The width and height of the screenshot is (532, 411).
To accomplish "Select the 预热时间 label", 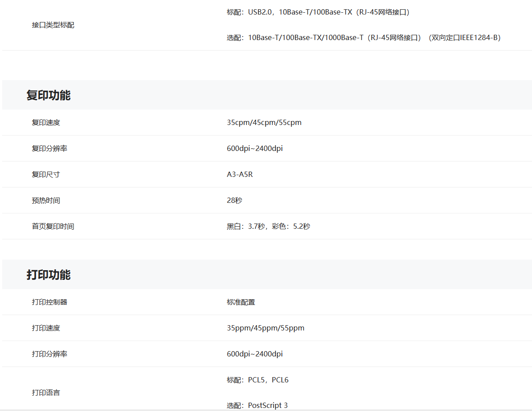I will (46, 200).
